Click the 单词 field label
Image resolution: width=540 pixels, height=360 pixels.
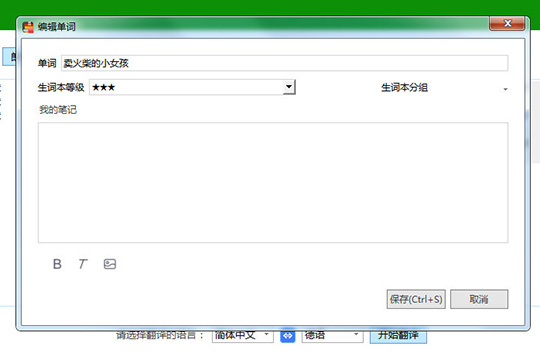(x=47, y=63)
